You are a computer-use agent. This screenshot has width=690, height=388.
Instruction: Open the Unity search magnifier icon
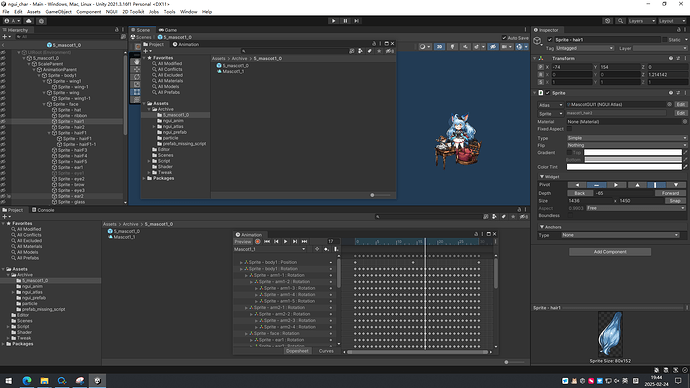pos(620,21)
